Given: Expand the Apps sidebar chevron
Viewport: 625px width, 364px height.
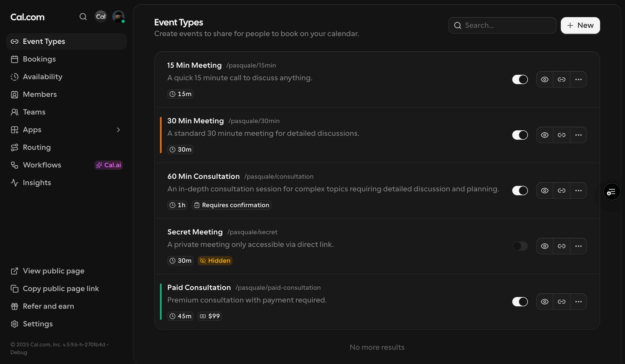Looking at the screenshot, I should coord(118,130).
